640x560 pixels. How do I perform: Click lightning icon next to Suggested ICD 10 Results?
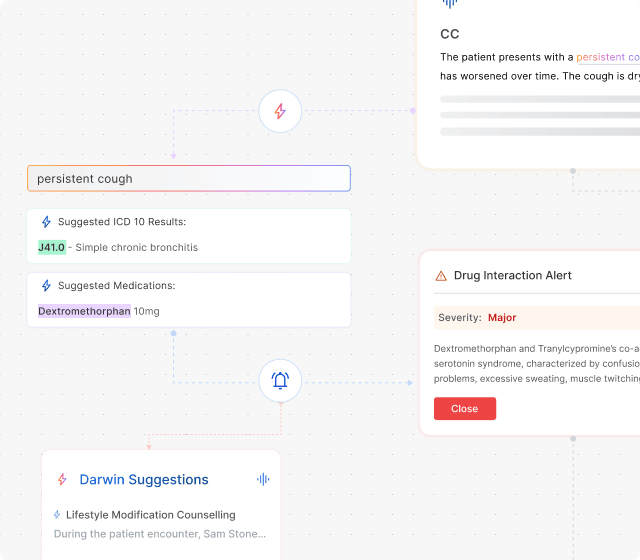(46, 222)
